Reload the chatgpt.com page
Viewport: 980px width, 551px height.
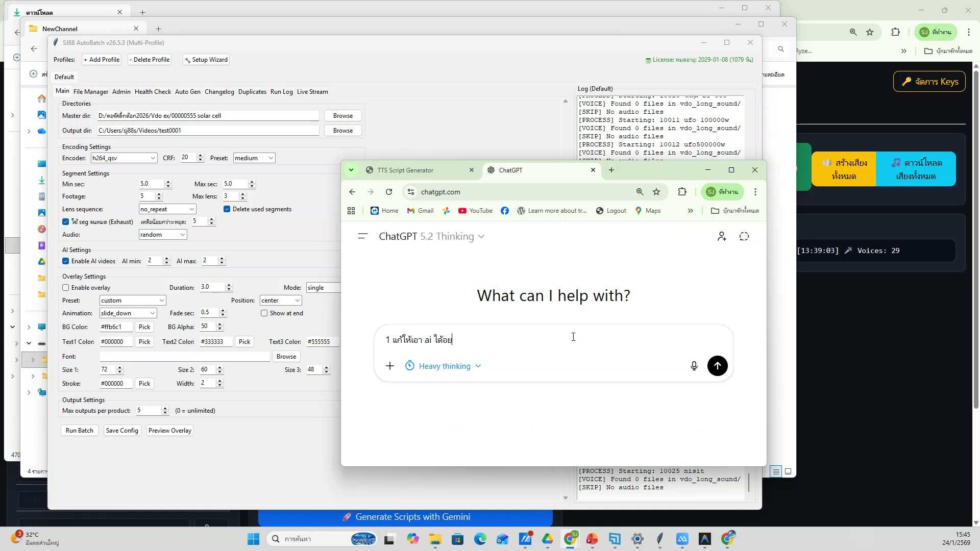389,192
